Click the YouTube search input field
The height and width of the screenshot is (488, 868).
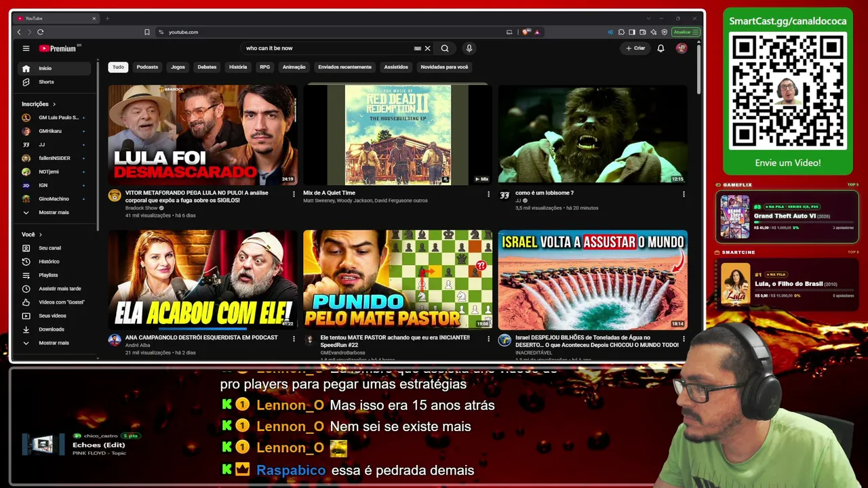329,48
